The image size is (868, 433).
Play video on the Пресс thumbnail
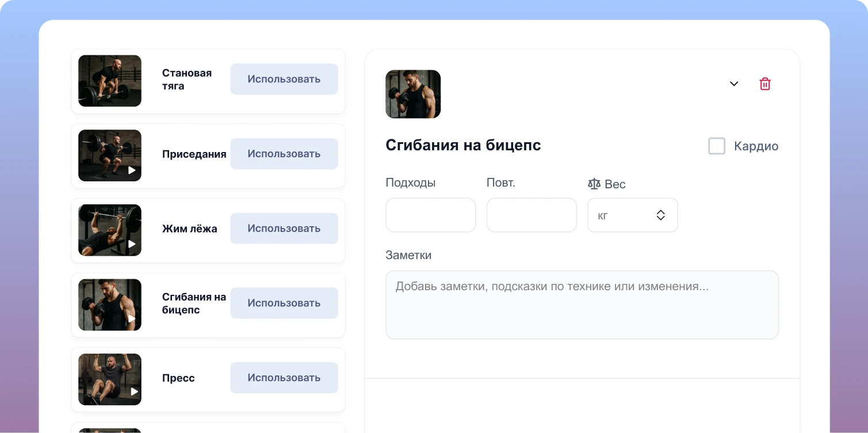point(134,392)
